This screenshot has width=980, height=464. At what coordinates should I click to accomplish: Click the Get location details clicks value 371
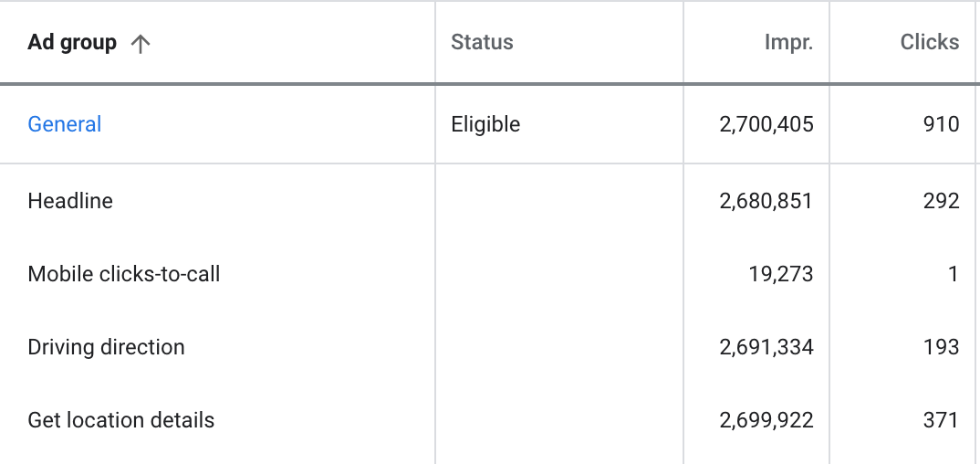(x=942, y=419)
